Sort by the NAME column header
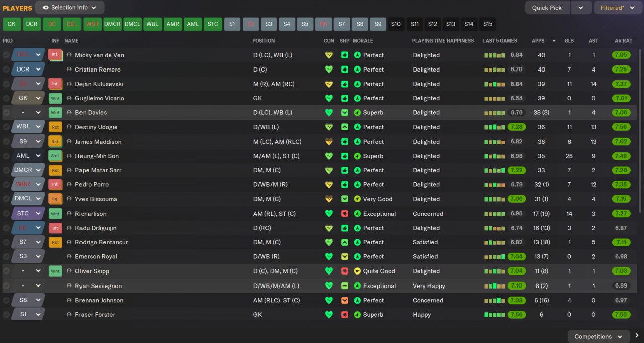The width and height of the screenshot is (644, 343). (x=71, y=41)
